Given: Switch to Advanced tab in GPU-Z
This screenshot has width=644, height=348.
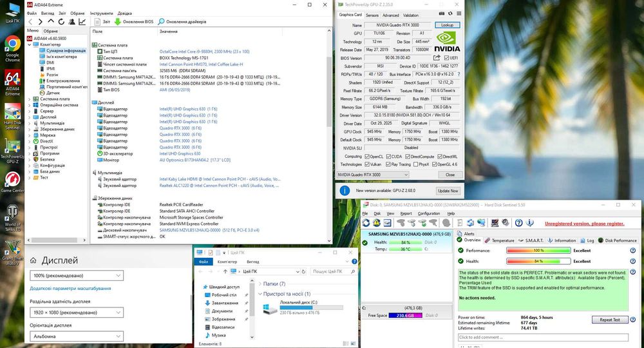Looking at the screenshot, I should click(391, 15).
